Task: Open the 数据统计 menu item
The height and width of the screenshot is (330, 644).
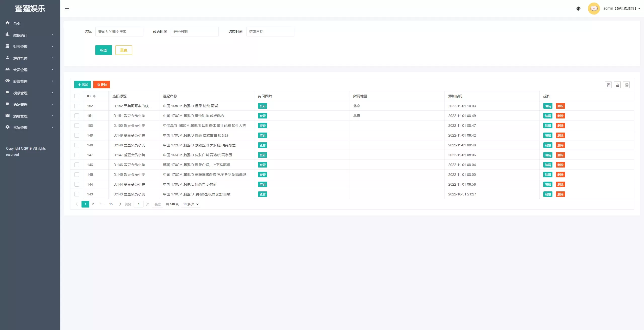Action: tap(30, 35)
